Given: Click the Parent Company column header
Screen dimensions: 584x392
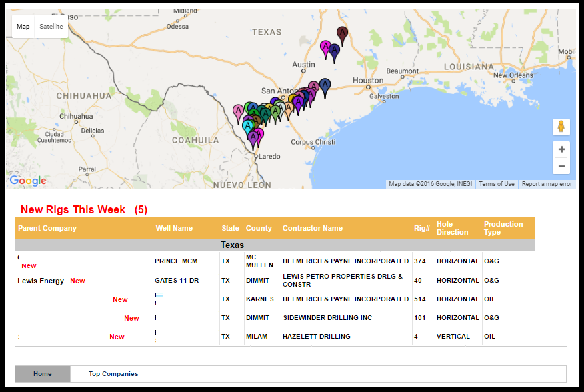Looking at the screenshot, I should point(47,228).
